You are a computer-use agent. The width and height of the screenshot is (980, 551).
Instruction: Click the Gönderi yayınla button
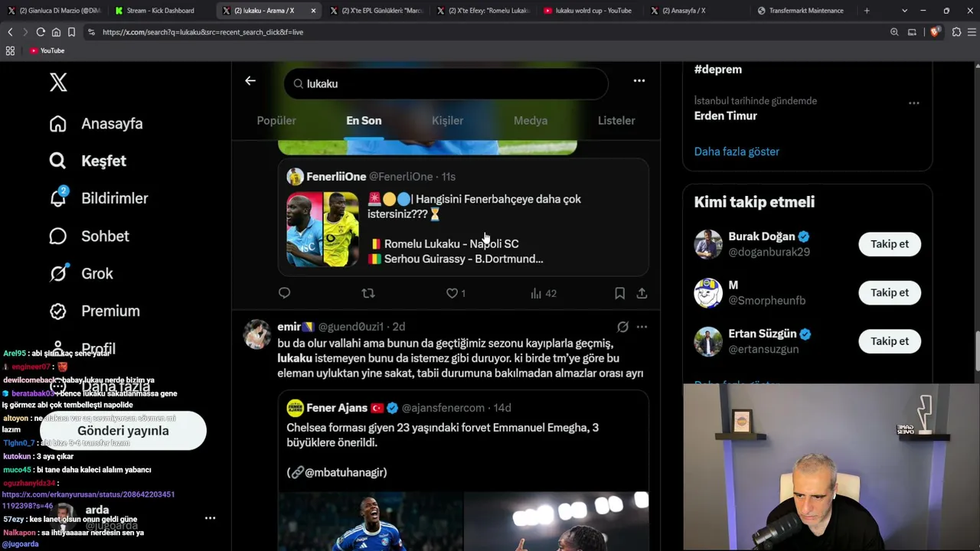(123, 431)
